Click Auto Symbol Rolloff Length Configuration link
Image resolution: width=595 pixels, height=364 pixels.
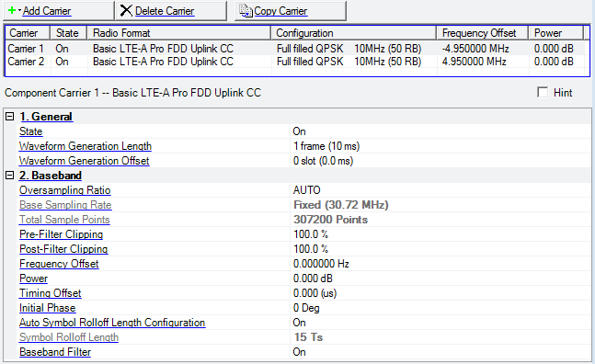(112, 323)
